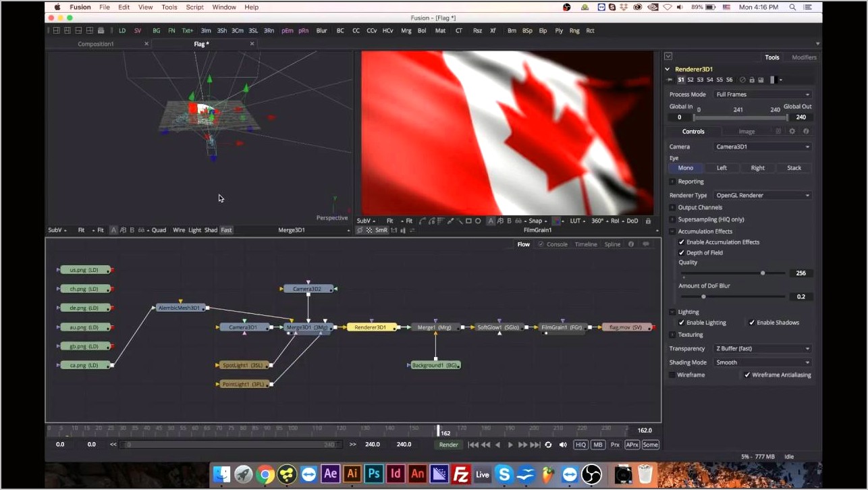Select the Stack eye button
Screen dimensions: 868x490
click(x=794, y=168)
